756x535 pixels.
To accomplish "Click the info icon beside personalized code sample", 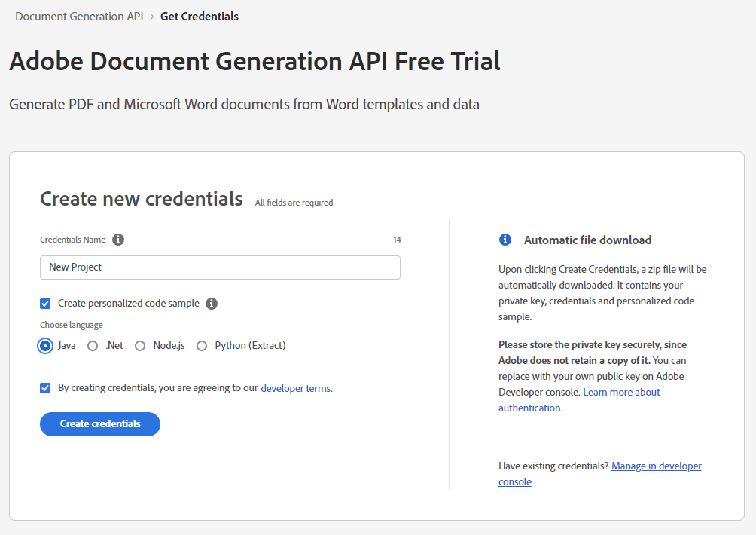I will coord(211,304).
